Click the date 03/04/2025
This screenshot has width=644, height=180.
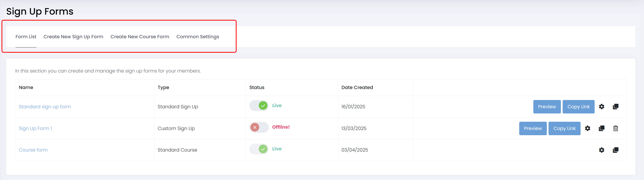click(x=355, y=150)
